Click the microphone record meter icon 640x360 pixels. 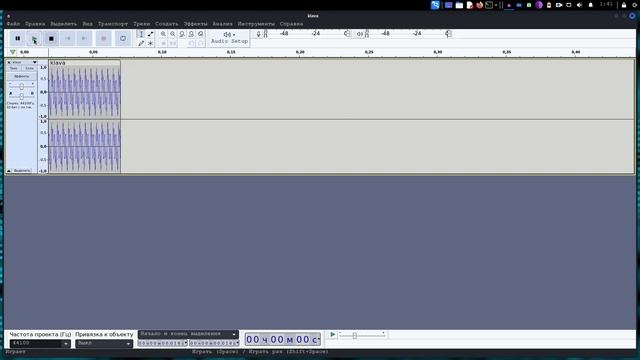(258, 34)
